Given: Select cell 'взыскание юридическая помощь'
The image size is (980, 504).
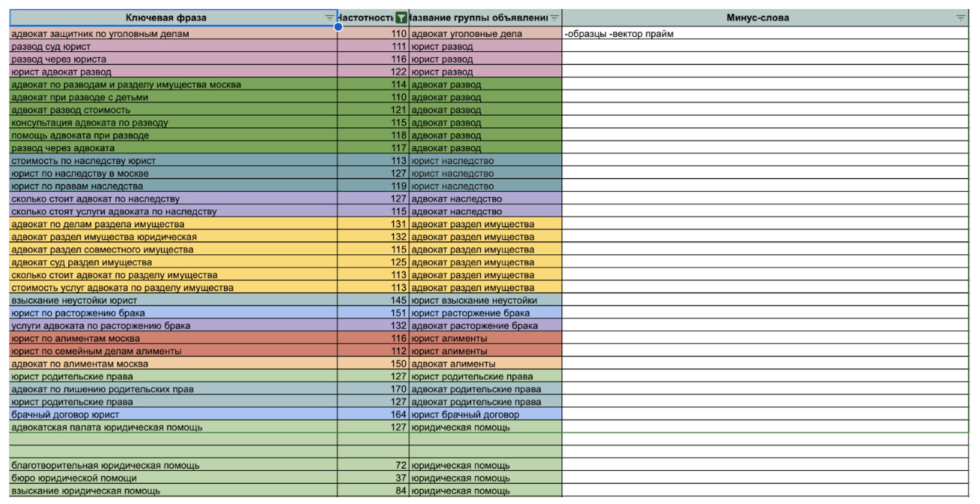Looking at the screenshot, I should 174,490.
